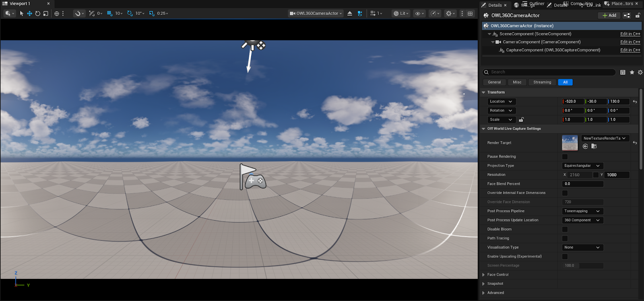Select the General filter tab
This screenshot has width=644, height=301.
click(494, 82)
